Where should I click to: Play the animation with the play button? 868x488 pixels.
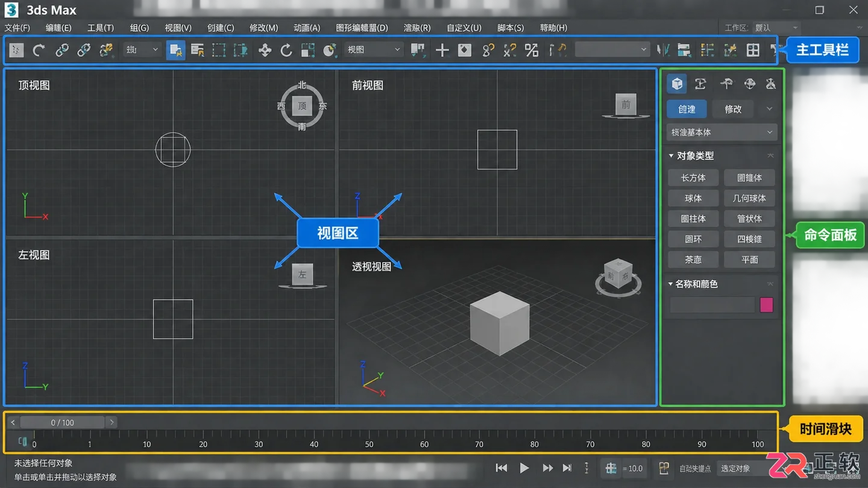[524, 468]
